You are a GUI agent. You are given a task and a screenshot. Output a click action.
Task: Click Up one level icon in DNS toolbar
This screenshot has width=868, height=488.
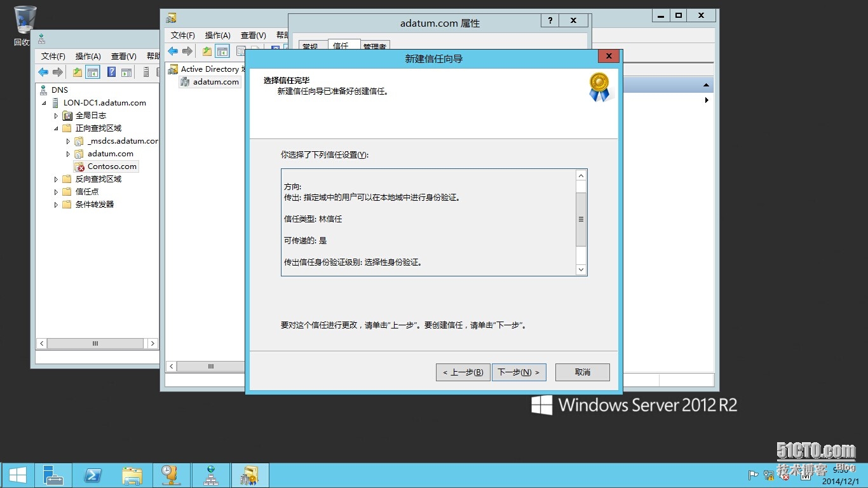coord(78,72)
